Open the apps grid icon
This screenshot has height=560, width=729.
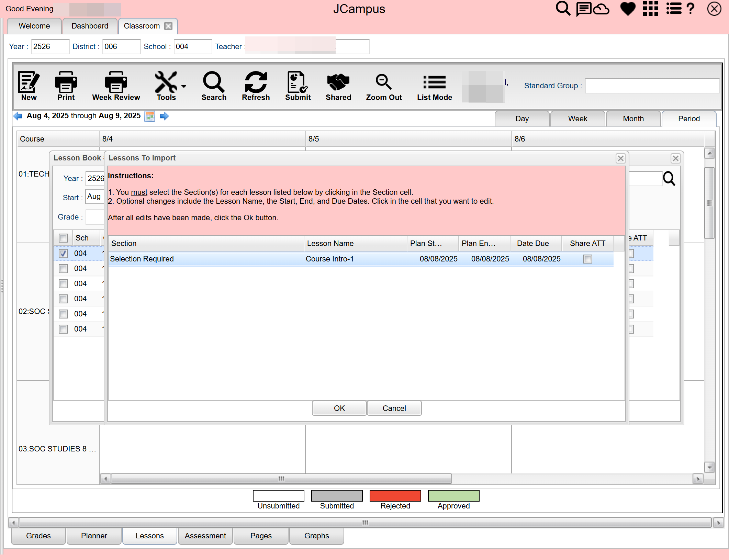651,9
